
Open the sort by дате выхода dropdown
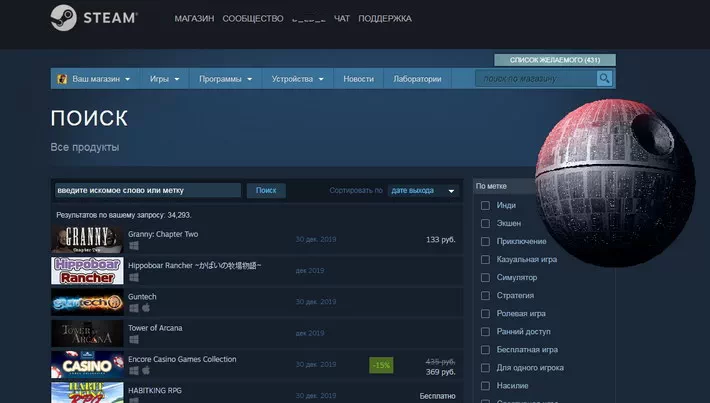423,191
